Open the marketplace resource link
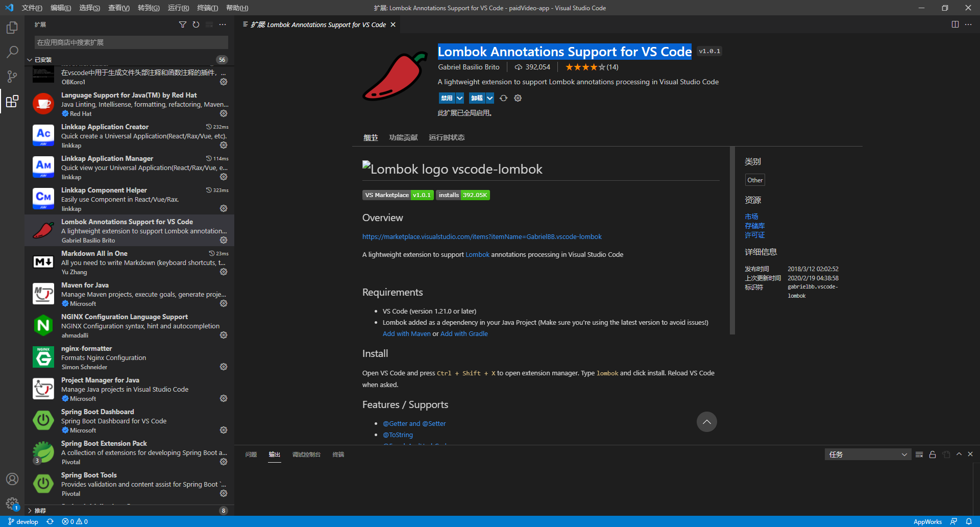 (x=751, y=217)
